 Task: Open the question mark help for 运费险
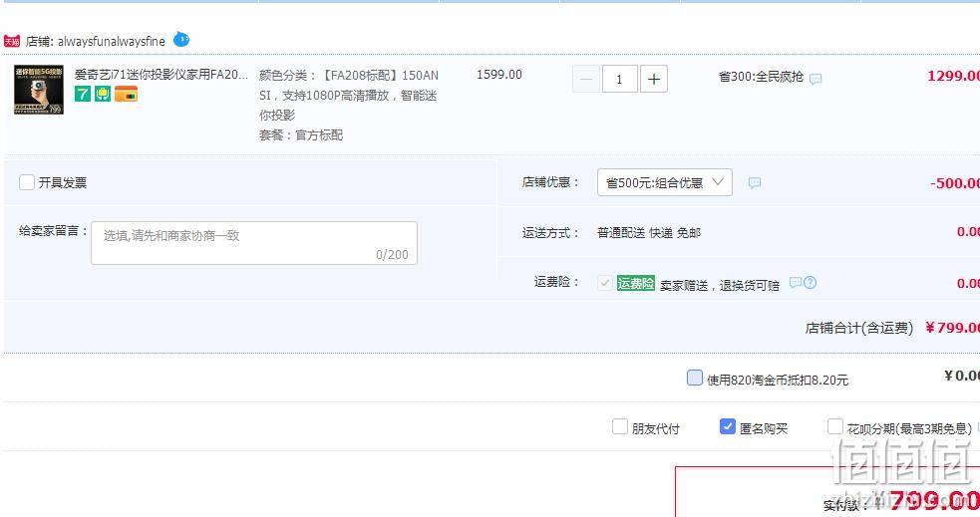tap(810, 282)
